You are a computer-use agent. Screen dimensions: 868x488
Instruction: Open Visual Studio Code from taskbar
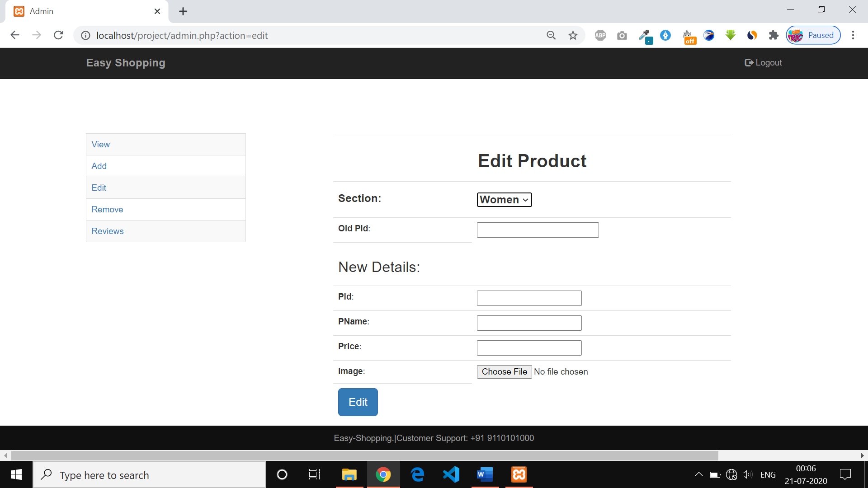(x=451, y=474)
